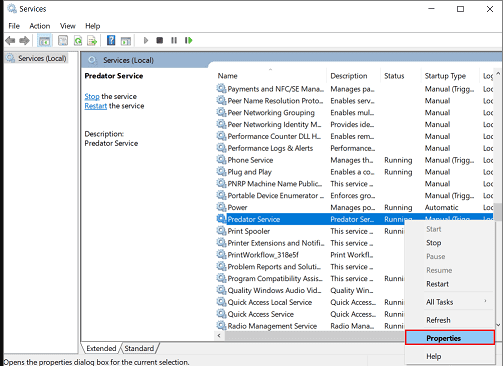Viewport: 503px width, 366px height.
Task: Open the Help menu in menu bar
Action: 93,26
